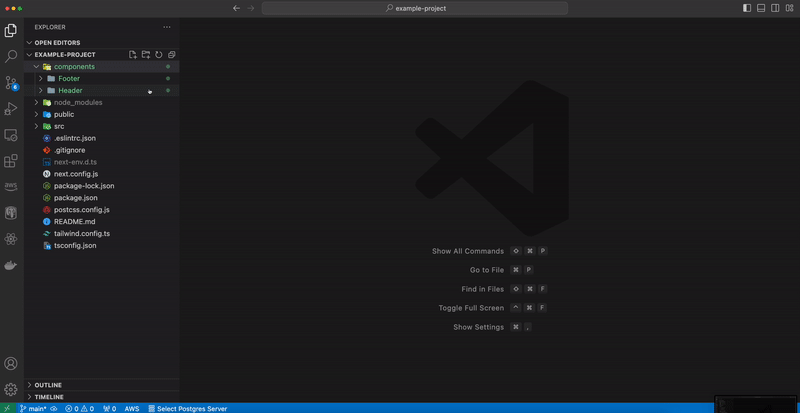Toggle the bottom panel layout button
The width and height of the screenshot is (800, 413).
click(761, 8)
